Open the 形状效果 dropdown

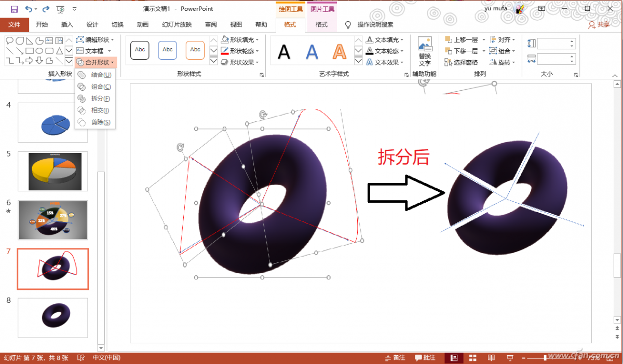[x=240, y=62]
